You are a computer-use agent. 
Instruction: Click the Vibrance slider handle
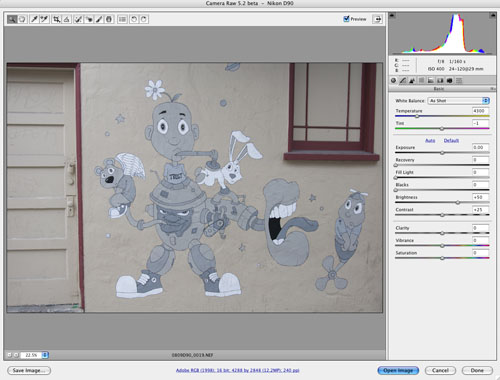(x=442, y=246)
